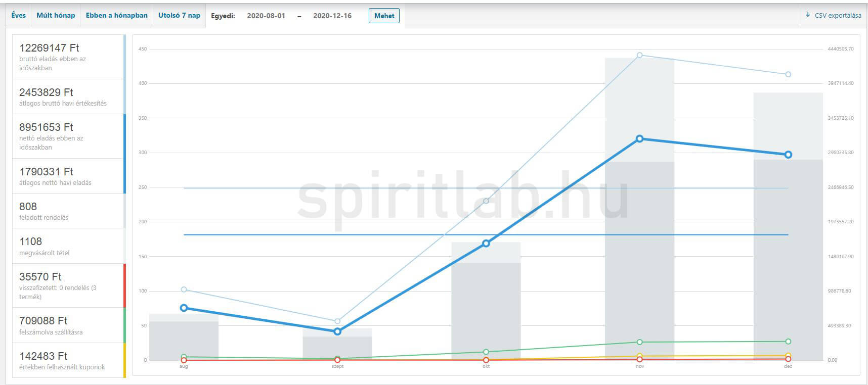Click the December net sales data point

coord(788,155)
